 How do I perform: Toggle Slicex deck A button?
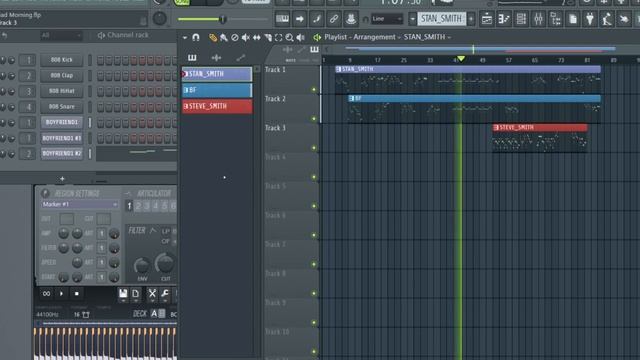point(154,313)
